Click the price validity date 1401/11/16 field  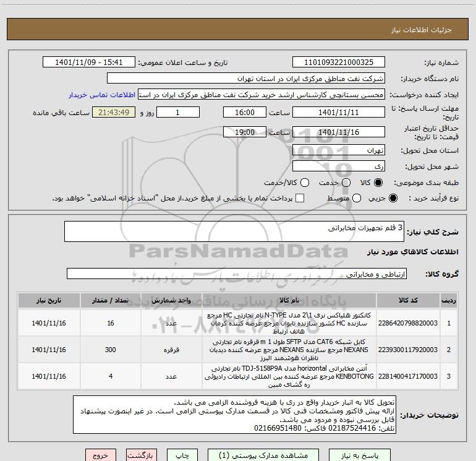coord(339,132)
